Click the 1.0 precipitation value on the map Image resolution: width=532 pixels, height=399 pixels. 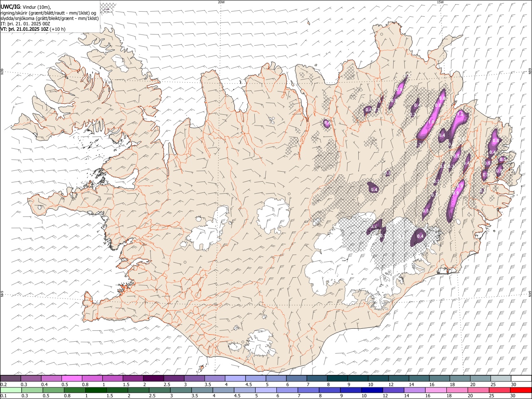point(431,122)
